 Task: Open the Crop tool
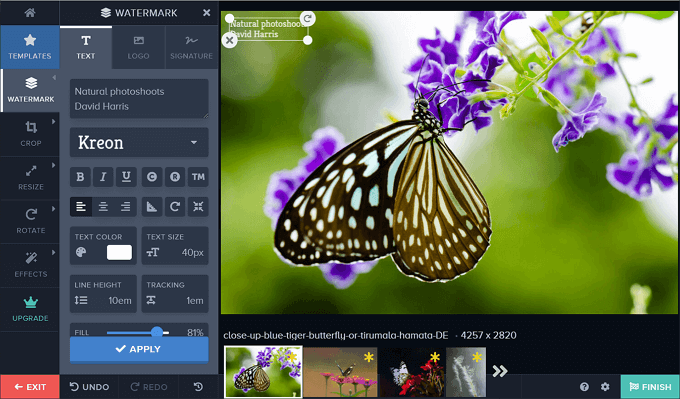click(x=30, y=134)
